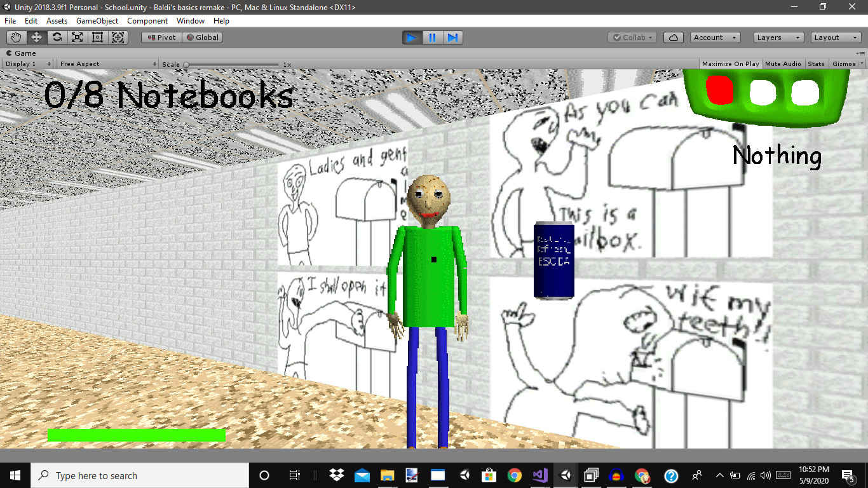Show rendering Stats overlay

pos(817,64)
